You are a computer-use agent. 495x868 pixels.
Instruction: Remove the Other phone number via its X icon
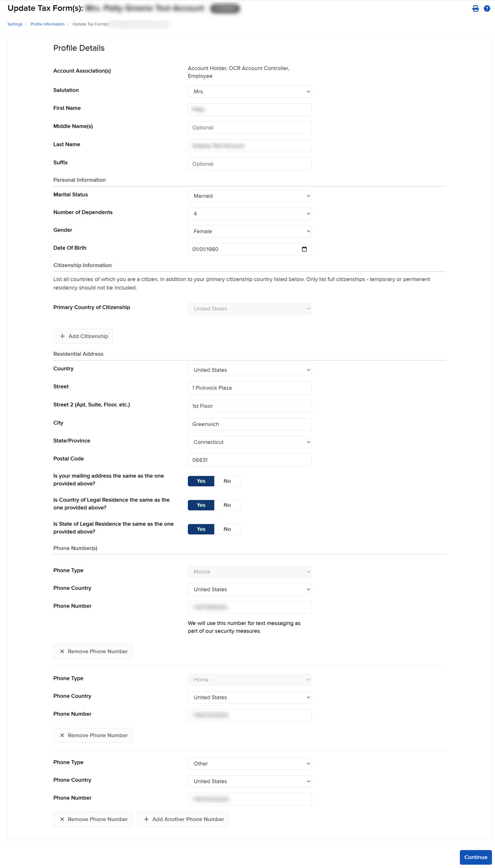pos(62,819)
